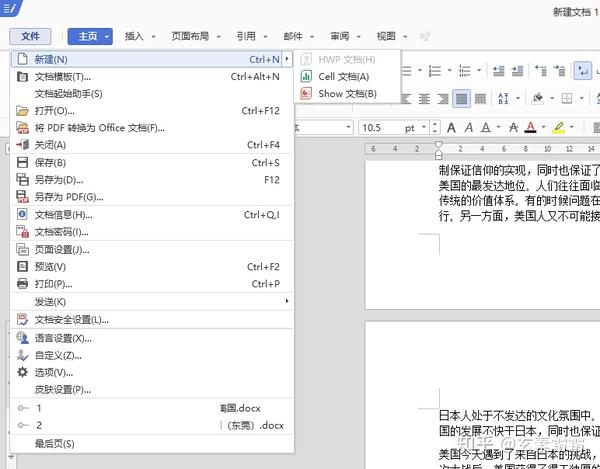
Task: Click the multilevel outline list icon
Action: click(x=465, y=71)
